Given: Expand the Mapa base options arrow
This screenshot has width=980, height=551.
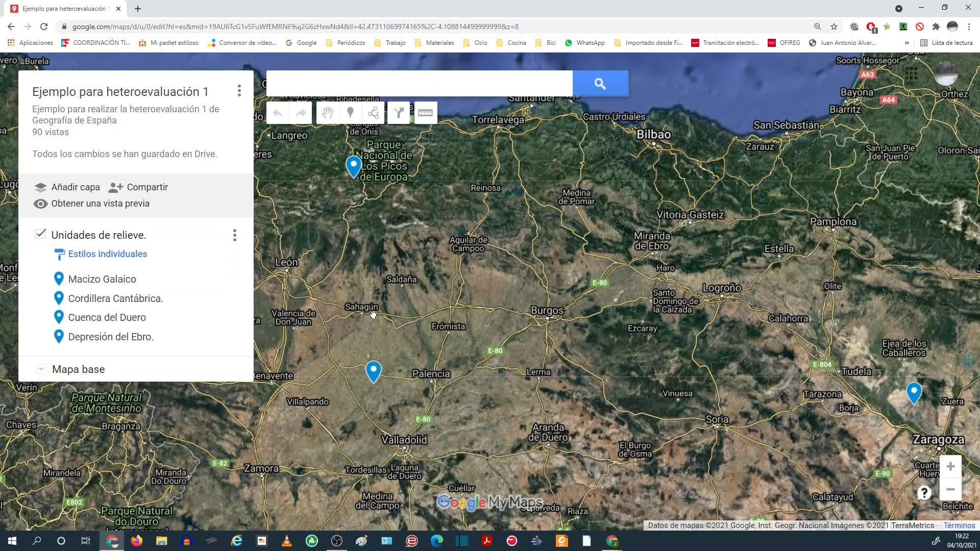Looking at the screenshot, I should point(41,369).
